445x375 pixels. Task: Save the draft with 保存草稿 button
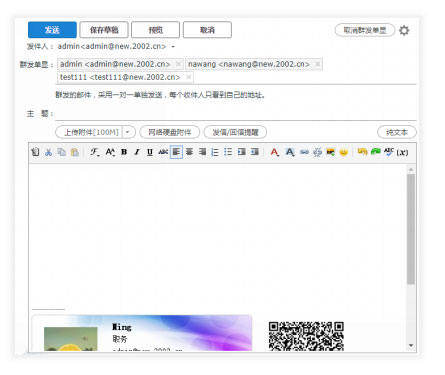[104, 30]
